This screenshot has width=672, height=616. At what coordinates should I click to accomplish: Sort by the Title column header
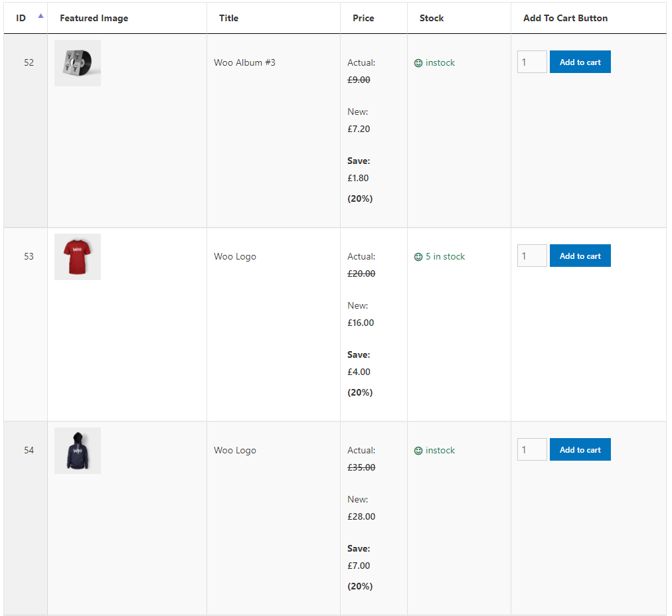point(228,18)
